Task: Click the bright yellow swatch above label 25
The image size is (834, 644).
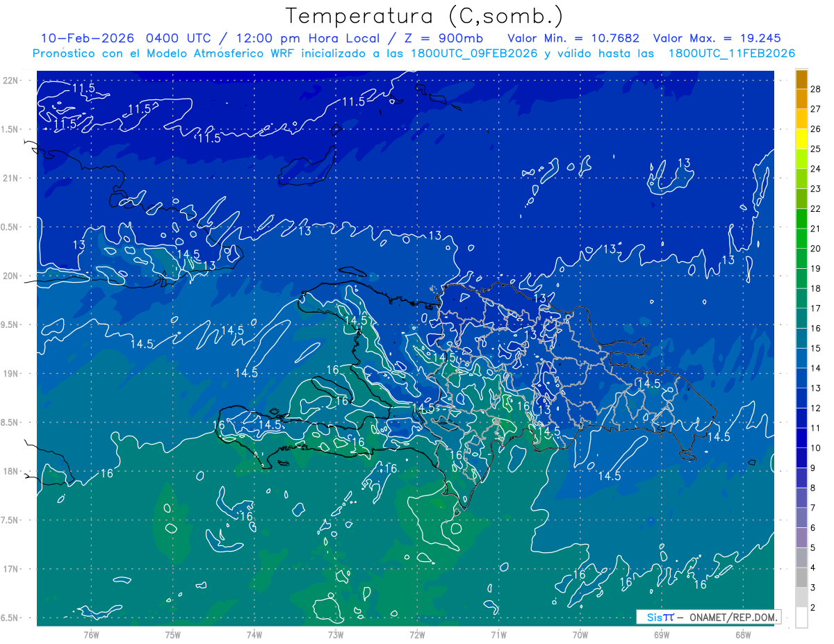Action: (x=801, y=138)
